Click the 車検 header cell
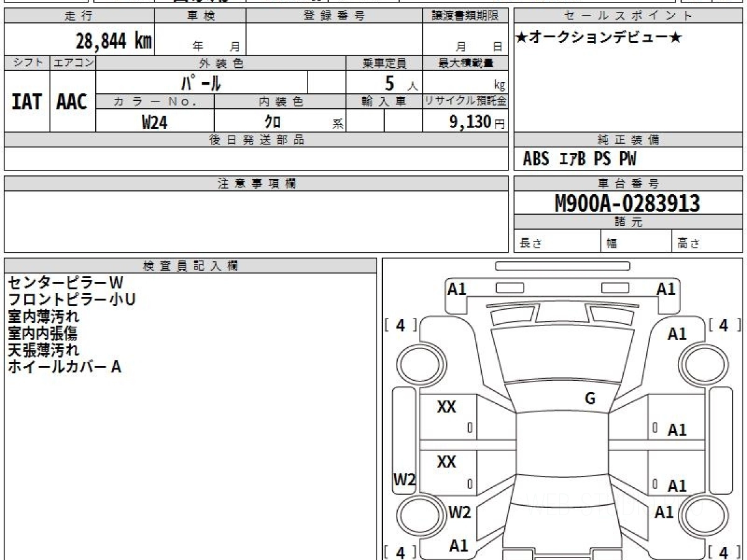747x560 pixels. pos(200,16)
